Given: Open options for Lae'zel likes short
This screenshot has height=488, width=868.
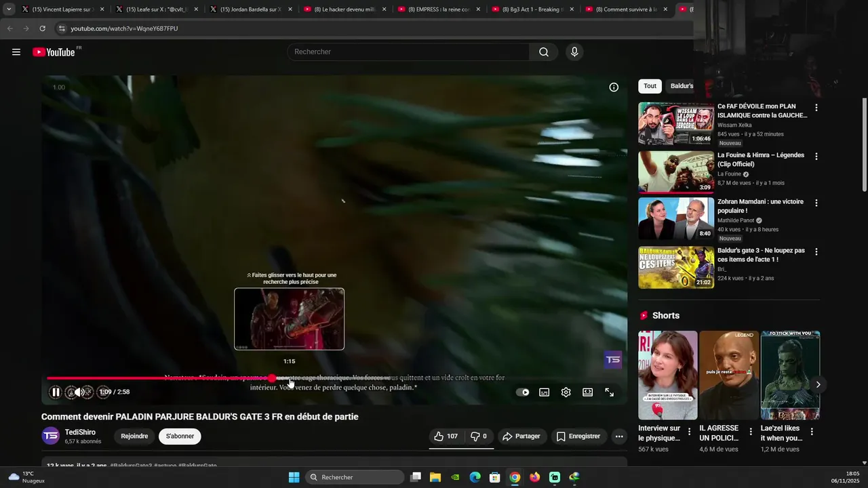Looking at the screenshot, I should pos(812,432).
